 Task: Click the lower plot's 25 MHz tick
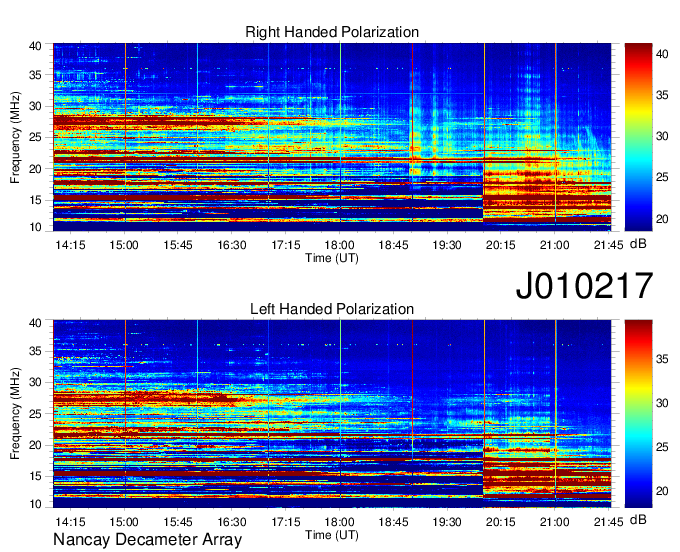click(35, 414)
